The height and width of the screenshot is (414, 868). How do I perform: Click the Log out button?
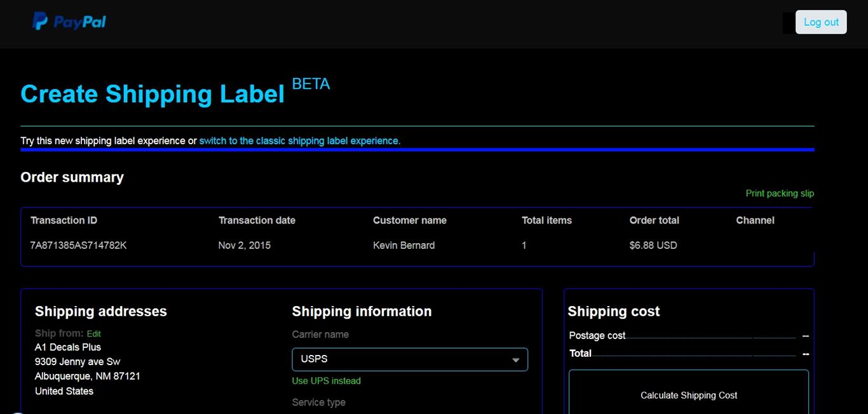click(x=820, y=22)
